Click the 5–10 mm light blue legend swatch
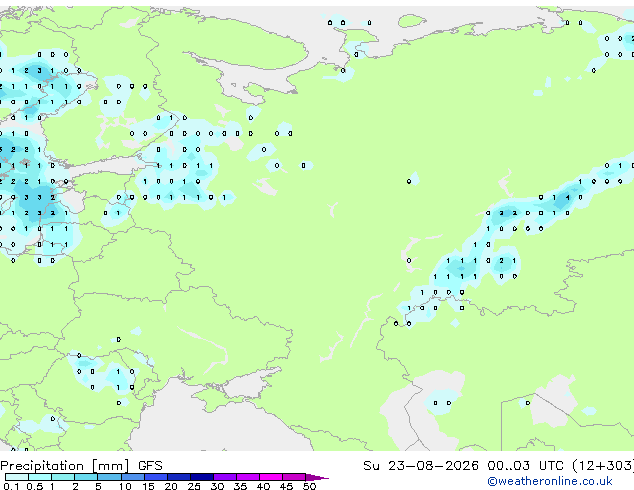634x490 pixels. (x=109, y=477)
